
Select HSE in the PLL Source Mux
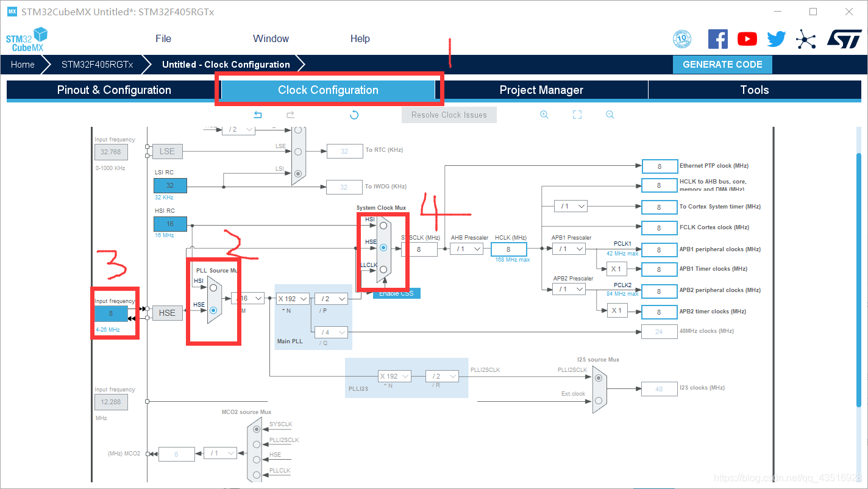pos(213,310)
